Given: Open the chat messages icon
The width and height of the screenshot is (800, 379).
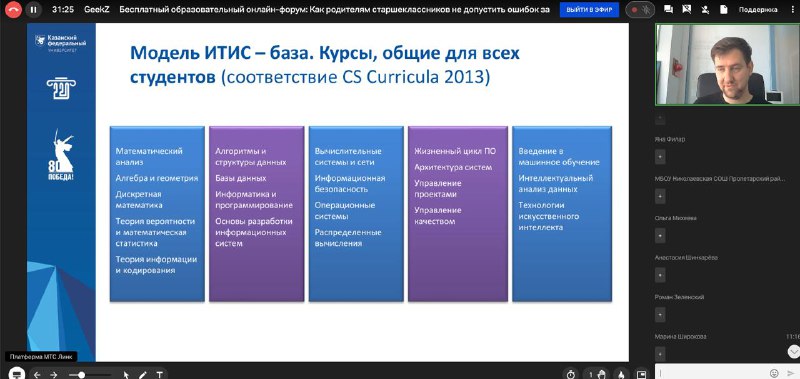Looking at the screenshot, I should [x=669, y=10].
